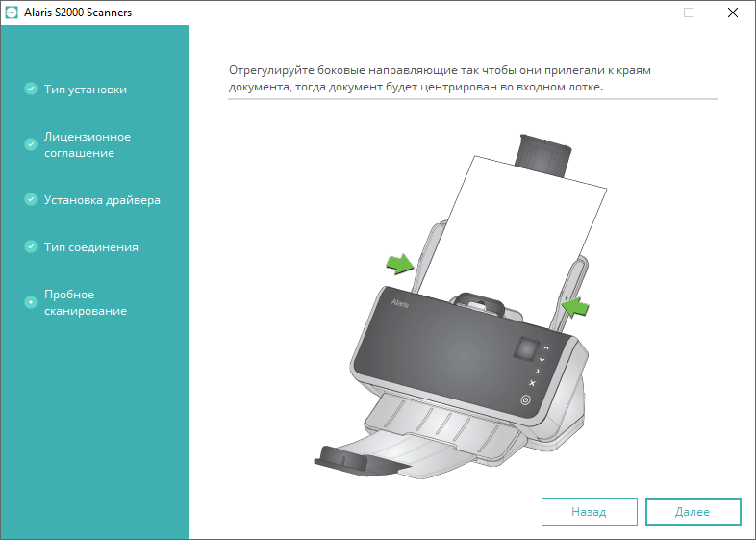This screenshot has height=540, width=756.
Task: Select the Пробное сканирование step
Action: click(86, 302)
